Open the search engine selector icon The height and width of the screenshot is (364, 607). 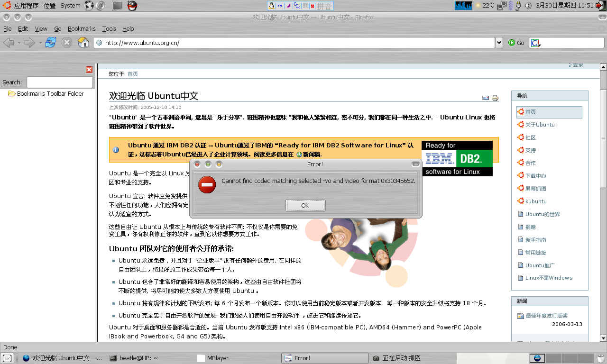[536, 43]
